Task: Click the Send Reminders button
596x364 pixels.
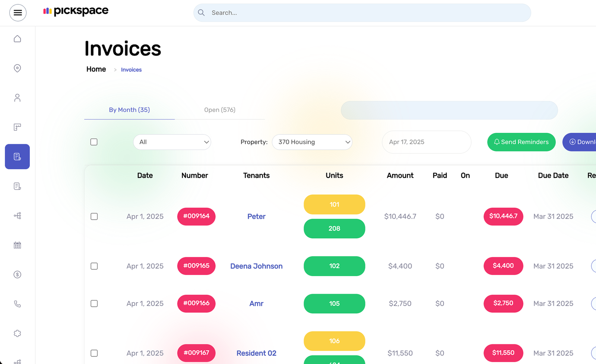Action: click(x=521, y=142)
